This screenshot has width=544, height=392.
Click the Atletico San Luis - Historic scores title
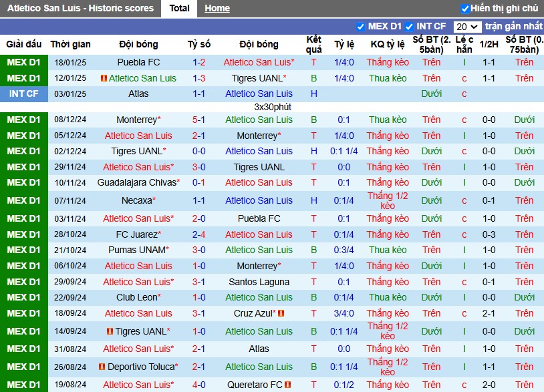click(80, 8)
